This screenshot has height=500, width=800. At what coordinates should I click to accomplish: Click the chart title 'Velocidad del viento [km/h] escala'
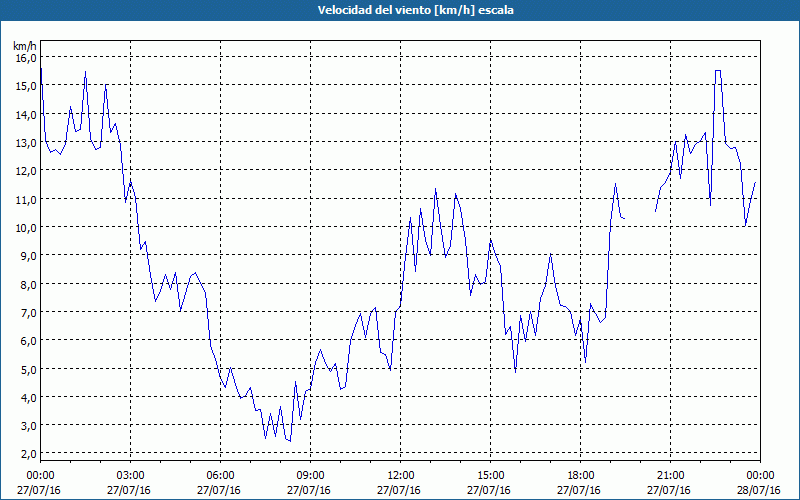coord(415,10)
